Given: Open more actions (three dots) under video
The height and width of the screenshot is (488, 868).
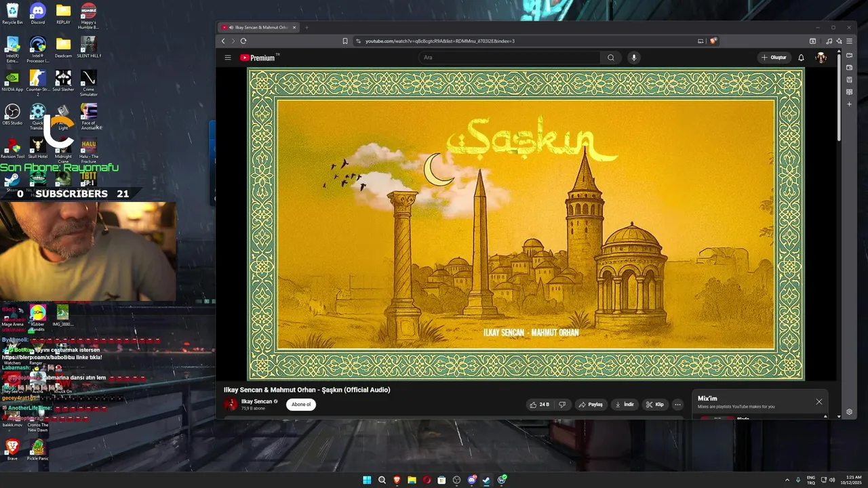Looking at the screenshot, I should (677, 405).
